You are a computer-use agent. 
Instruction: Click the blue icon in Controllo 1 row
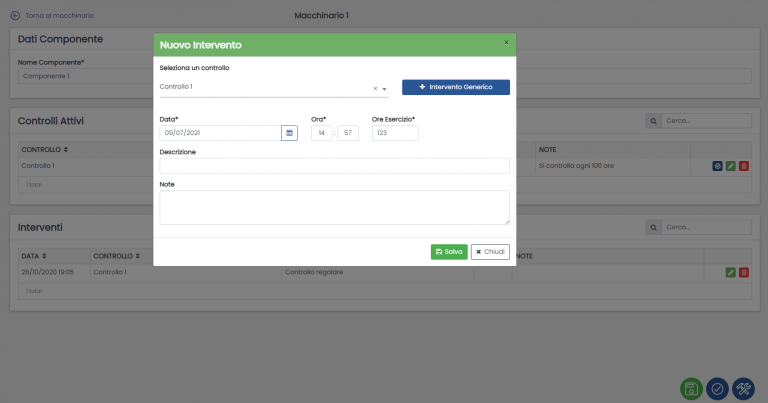point(718,165)
